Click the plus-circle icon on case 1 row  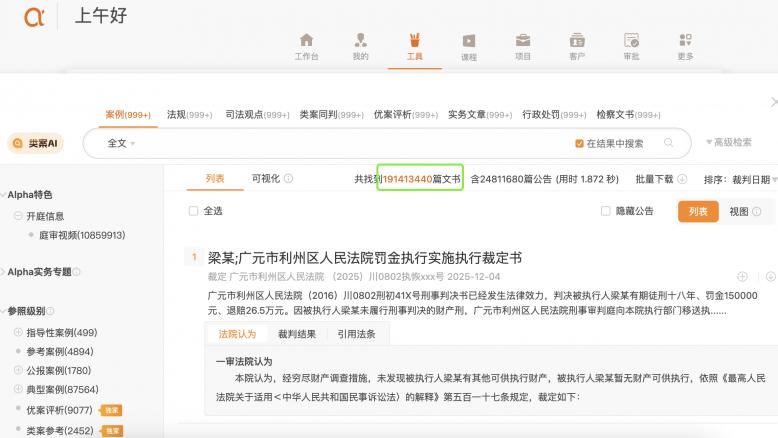[x=742, y=276]
